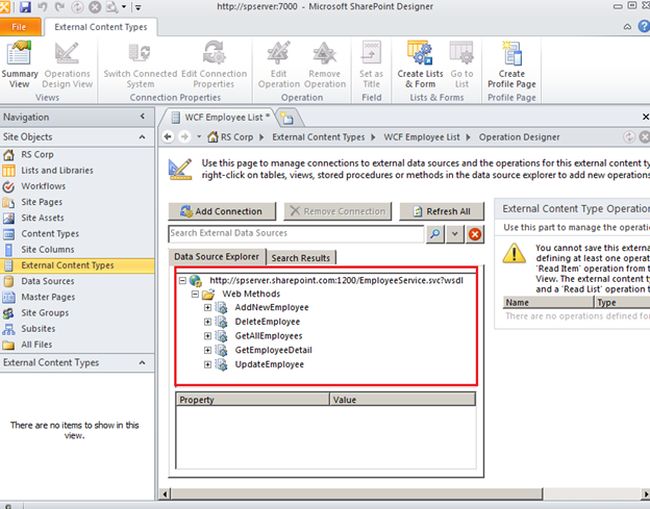
Task: Minimize the ribbon with the caret
Action: pyautogui.click(x=628, y=27)
